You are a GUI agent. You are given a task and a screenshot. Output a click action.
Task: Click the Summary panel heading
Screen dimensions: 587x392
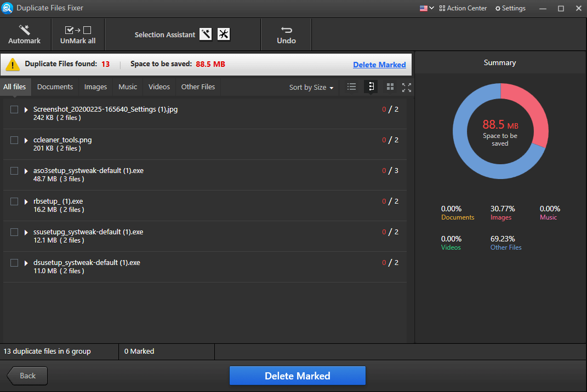[x=500, y=63]
